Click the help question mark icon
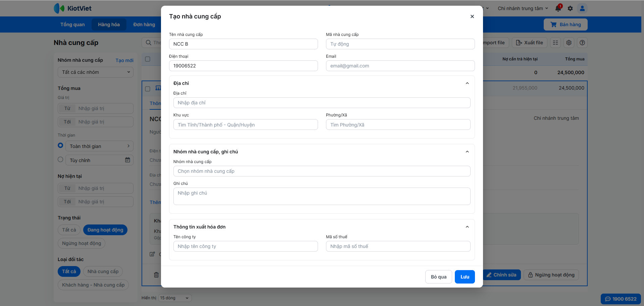The width and height of the screenshot is (644, 306). click(582, 43)
